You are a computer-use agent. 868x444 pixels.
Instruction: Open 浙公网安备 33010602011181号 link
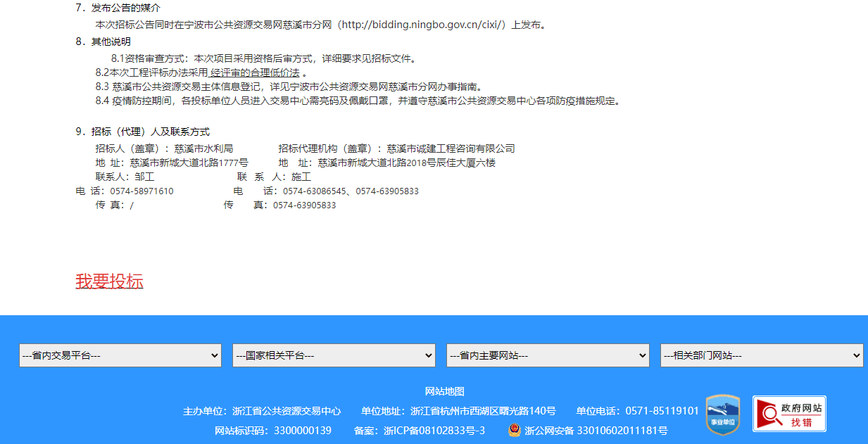(596, 430)
